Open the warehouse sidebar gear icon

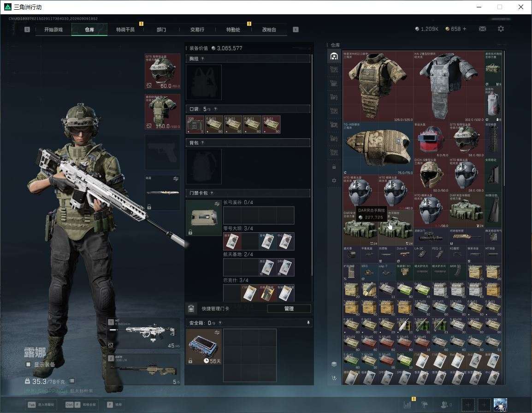tap(334, 181)
